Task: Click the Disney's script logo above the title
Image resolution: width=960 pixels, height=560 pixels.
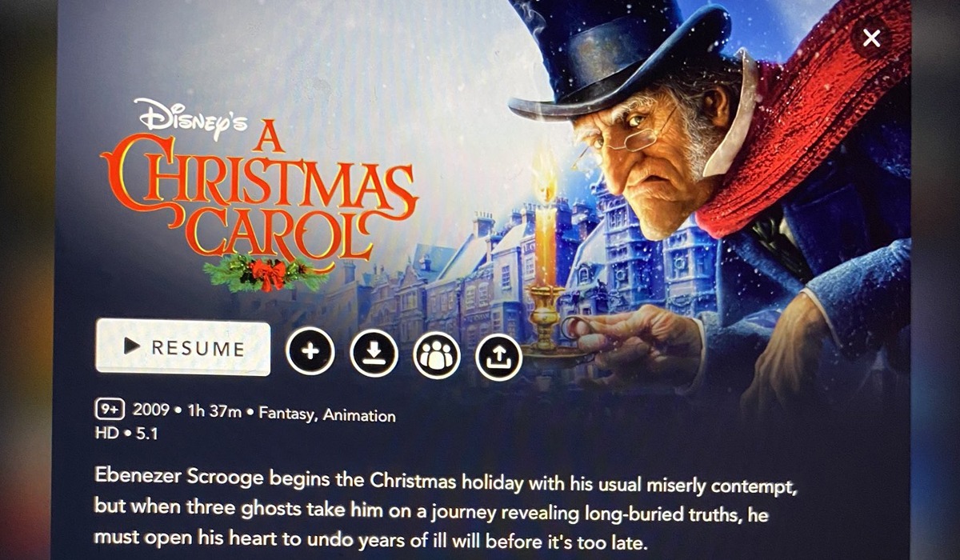Action: [x=190, y=116]
